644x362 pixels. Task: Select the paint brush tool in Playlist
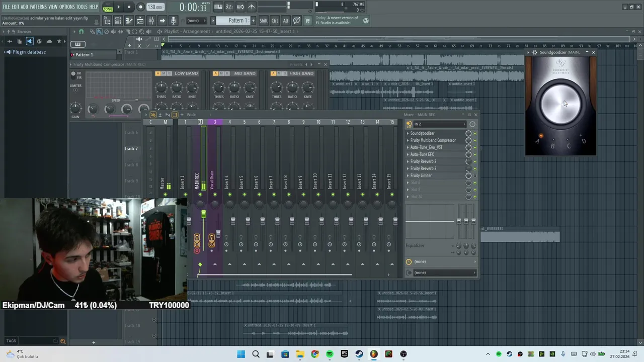(100, 32)
